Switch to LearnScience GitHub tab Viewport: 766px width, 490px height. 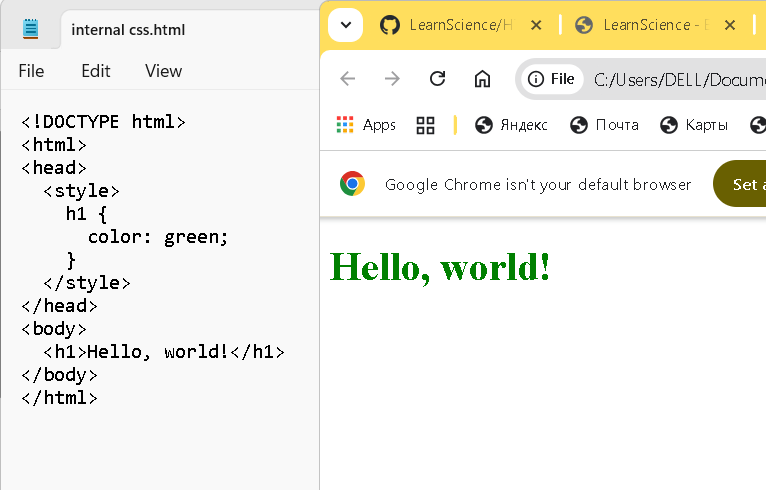(x=455, y=25)
